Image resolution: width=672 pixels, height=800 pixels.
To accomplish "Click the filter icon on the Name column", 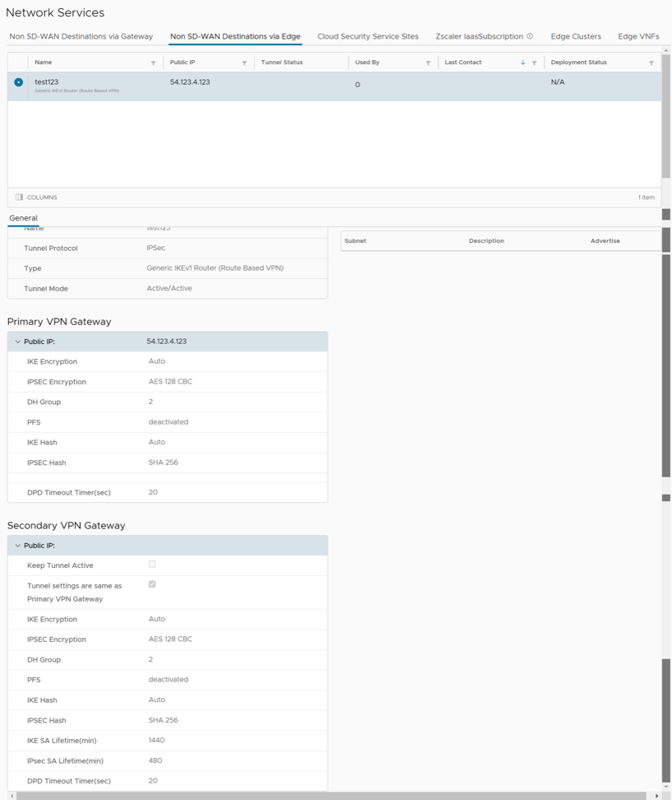I will pos(154,62).
